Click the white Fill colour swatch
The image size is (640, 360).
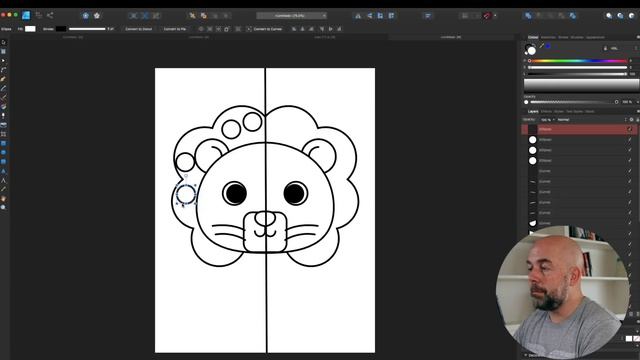click(x=30, y=29)
